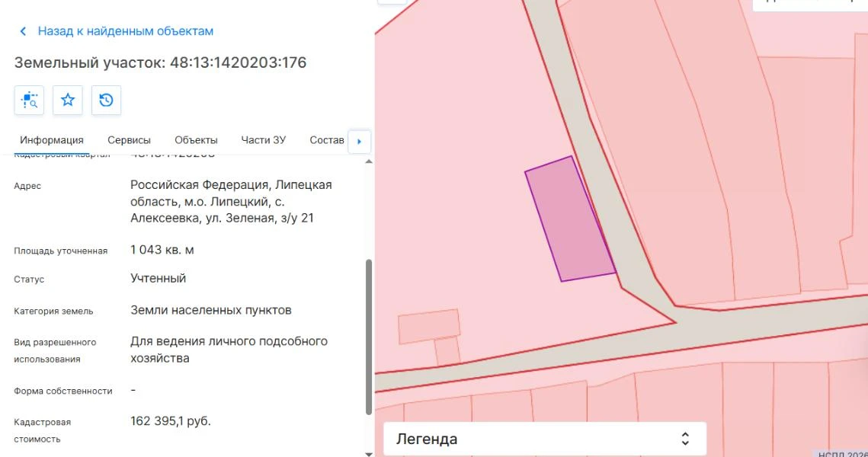
Task: Click the scrollbar down arrow
Action: pos(369,454)
